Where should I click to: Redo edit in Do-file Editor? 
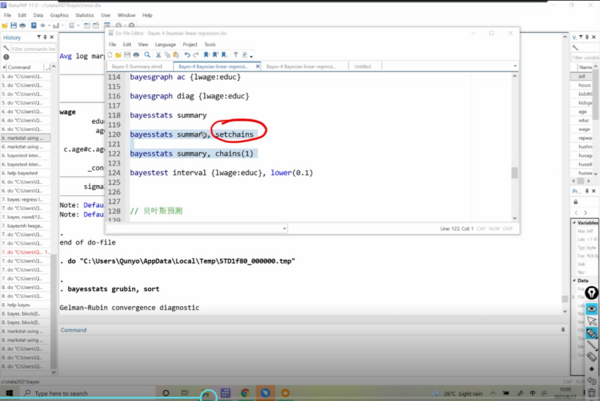click(196, 55)
